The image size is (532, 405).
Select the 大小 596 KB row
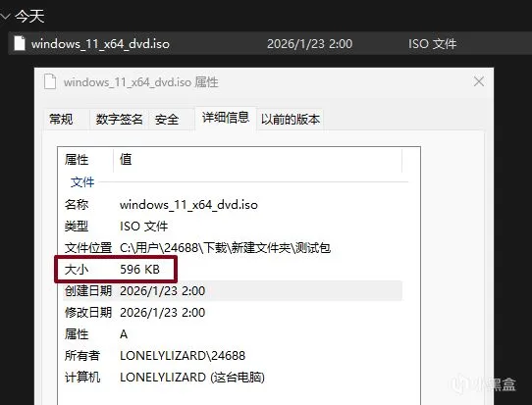point(233,270)
